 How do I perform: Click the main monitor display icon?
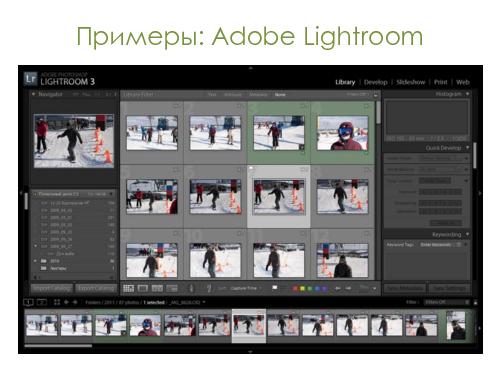[x=29, y=302]
